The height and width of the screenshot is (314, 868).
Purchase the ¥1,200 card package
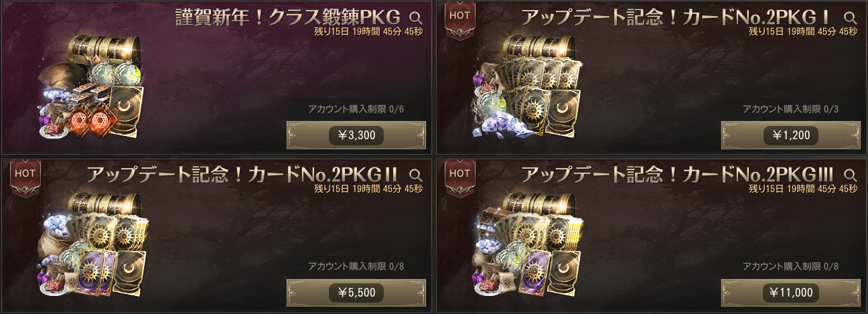coord(791,135)
